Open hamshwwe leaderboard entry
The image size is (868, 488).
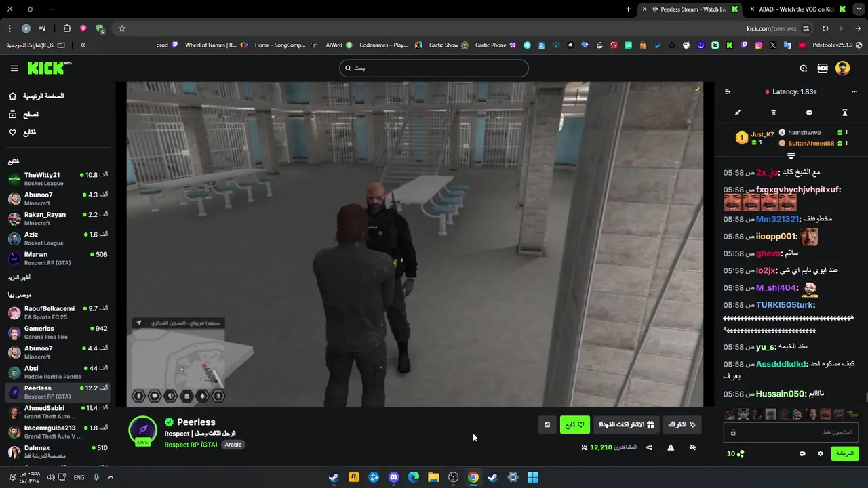[x=813, y=133]
